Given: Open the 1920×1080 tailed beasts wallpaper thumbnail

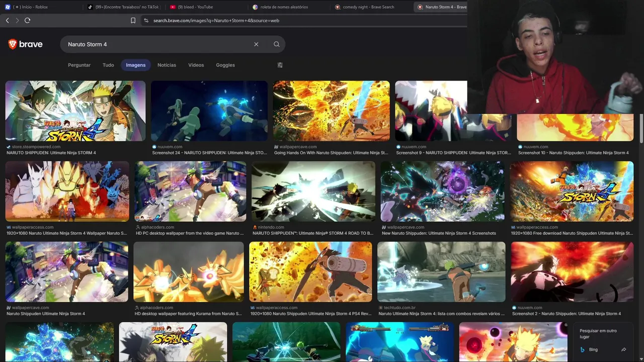Looking at the screenshot, I should pyautogui.click(x=67, y=191).
